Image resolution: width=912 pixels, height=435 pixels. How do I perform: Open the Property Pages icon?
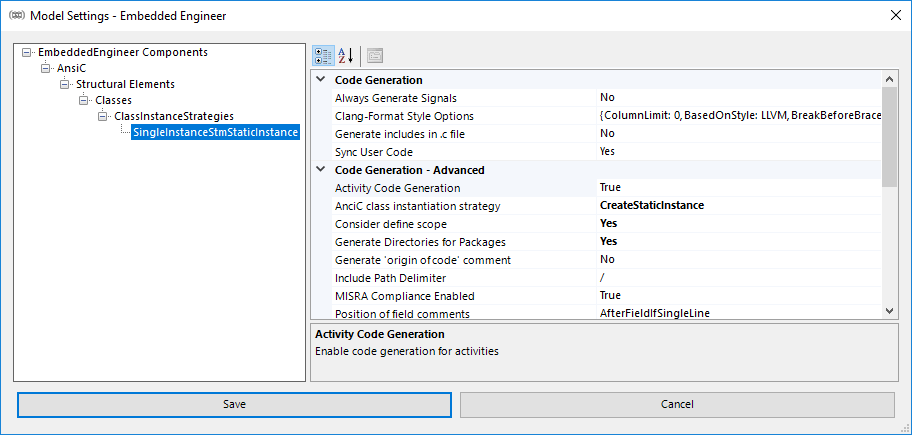(x=375, y=56)
